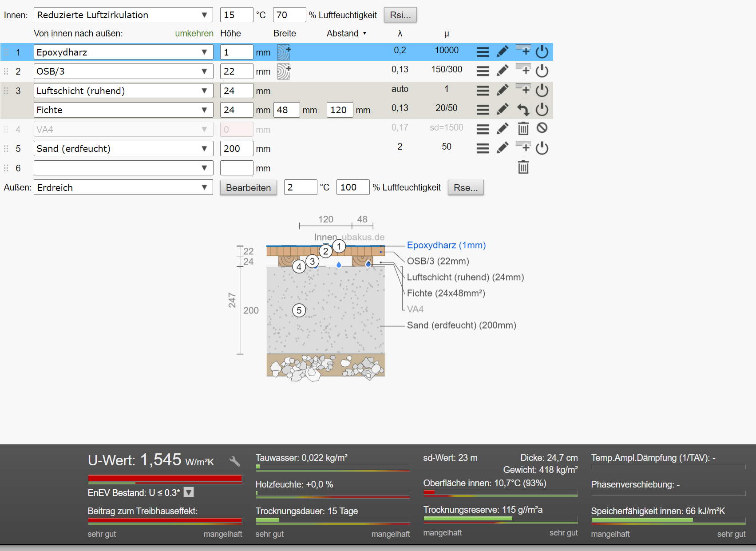Click the Rse... button
The width and height of the screenshot is (756, 551).
coord(466,187)
